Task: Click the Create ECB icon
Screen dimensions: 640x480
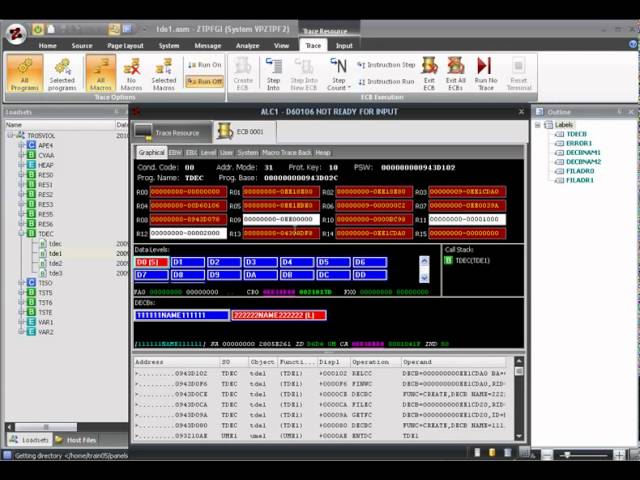Action: point(243,73)
